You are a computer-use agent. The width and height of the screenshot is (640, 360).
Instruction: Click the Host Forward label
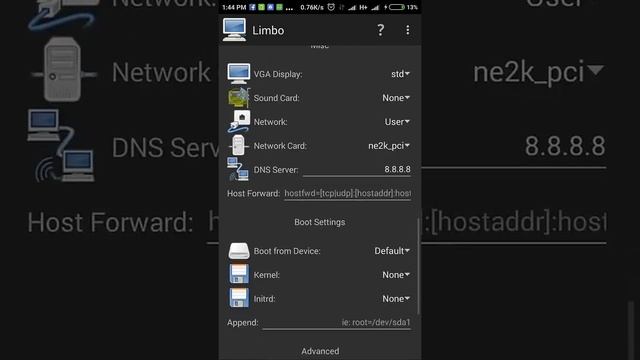click(253, 193)
